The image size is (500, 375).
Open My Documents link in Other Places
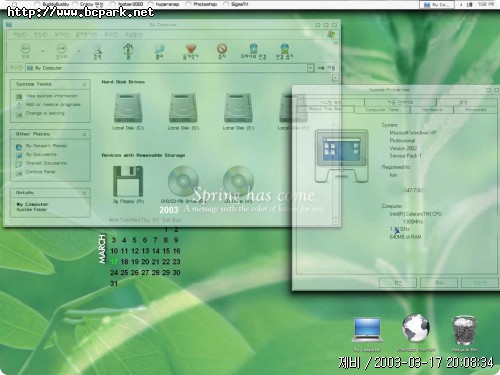tap(41, 154)
